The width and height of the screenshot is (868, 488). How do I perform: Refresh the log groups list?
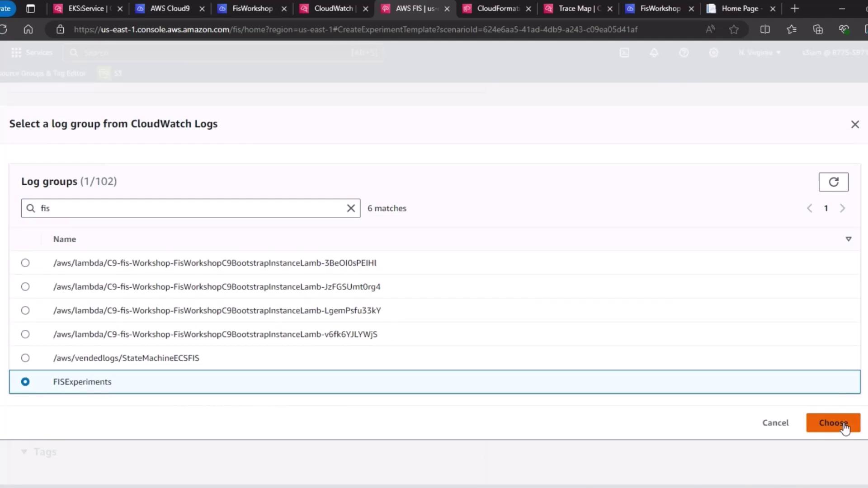[833, 182]
